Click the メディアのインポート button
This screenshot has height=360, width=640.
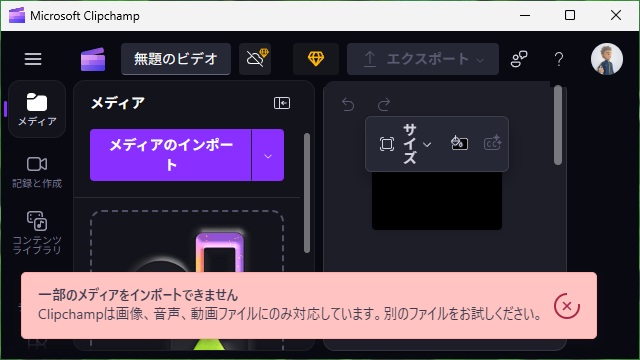coord(171,155)
